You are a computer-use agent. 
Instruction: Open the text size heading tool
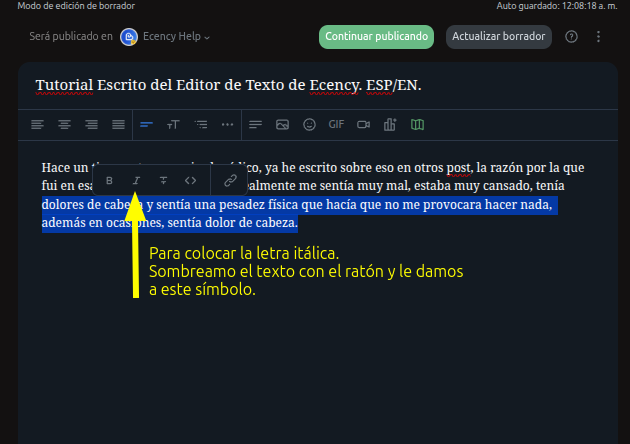[x=173, y=125]
